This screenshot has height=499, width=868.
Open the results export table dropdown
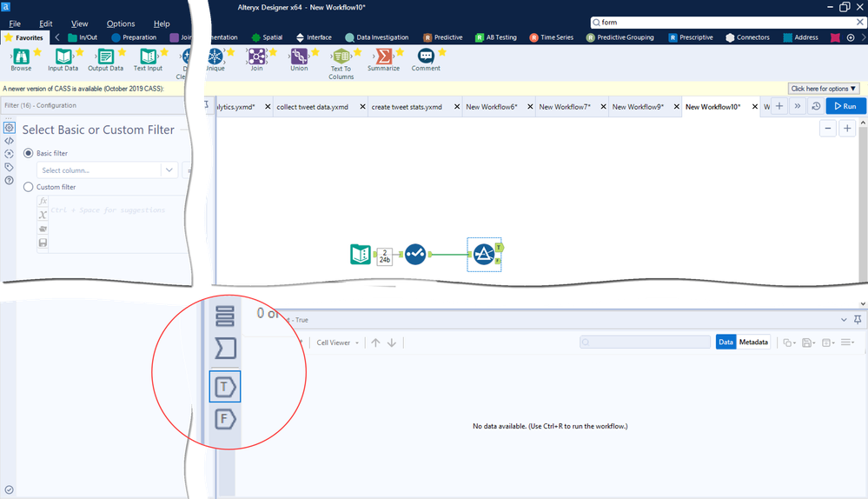pos(829,343)
